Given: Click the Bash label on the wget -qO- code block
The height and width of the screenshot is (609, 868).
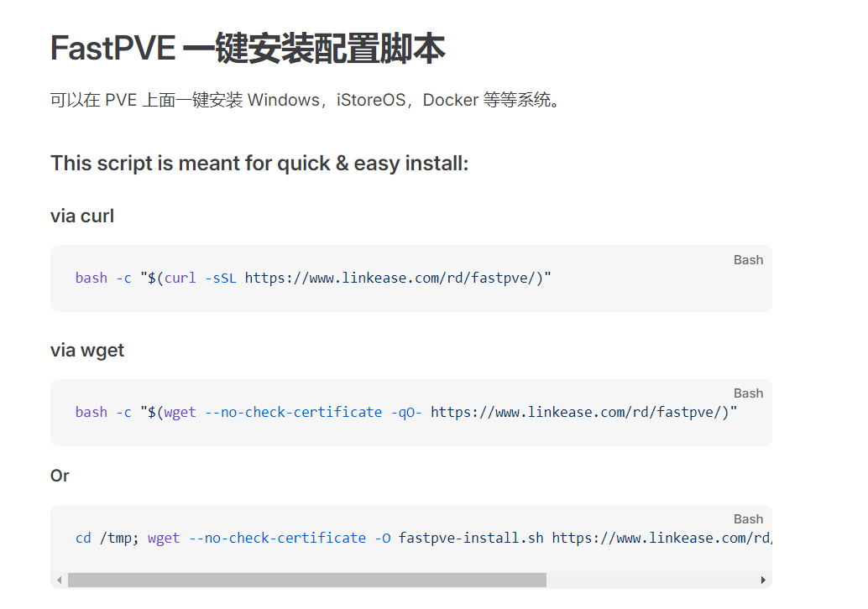Looking at the screenshot, I should (x=748, y=393).
